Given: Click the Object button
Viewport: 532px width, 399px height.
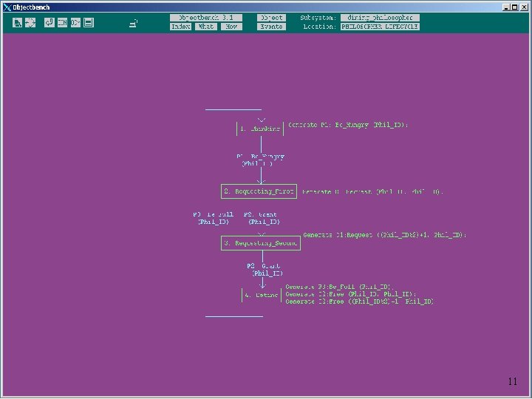Looking at the screenshot, I should pyautogui.click(x=271, y=18).
